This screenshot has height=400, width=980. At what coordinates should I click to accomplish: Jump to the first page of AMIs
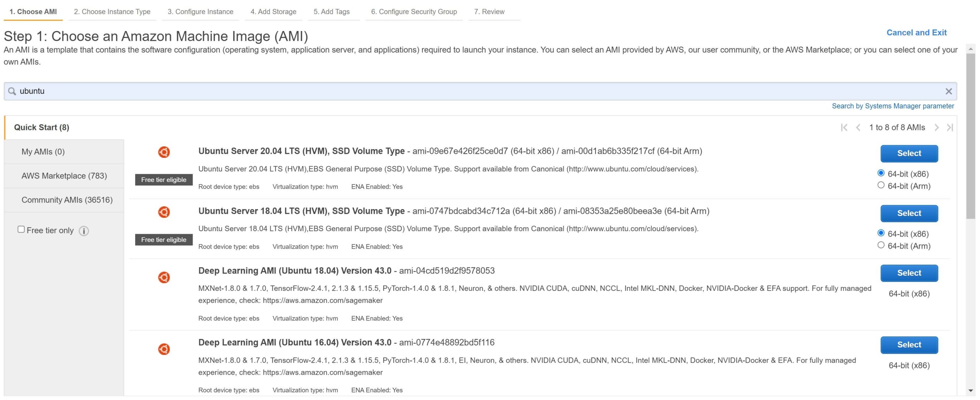844,128
